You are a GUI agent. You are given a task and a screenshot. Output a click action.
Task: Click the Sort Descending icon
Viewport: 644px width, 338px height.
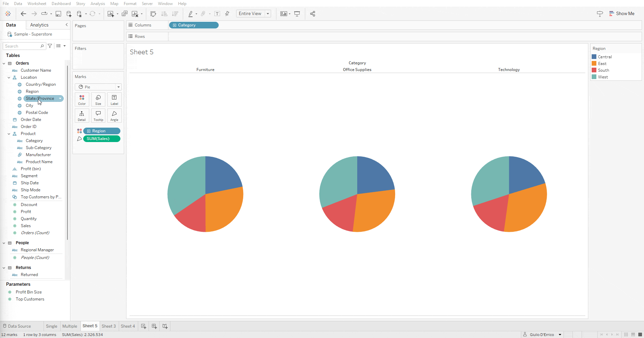[x=175, y=14]
